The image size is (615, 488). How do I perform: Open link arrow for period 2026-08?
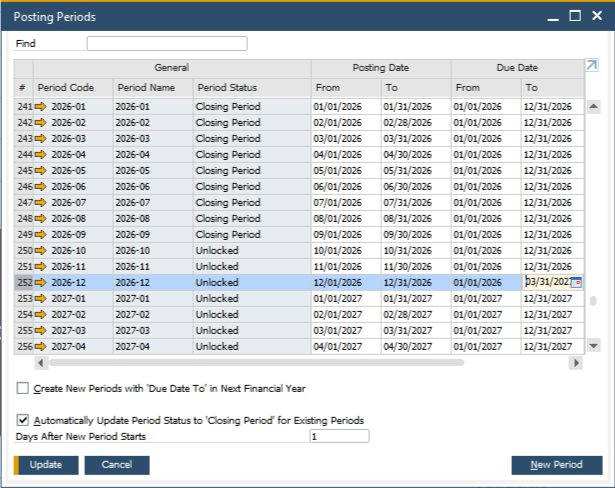coord(40,219)
